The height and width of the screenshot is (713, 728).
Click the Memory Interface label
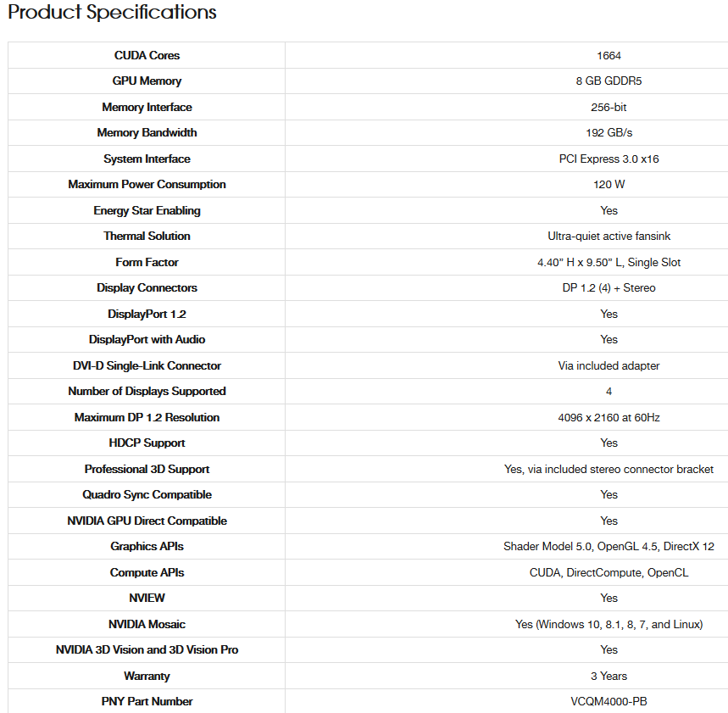147,107
